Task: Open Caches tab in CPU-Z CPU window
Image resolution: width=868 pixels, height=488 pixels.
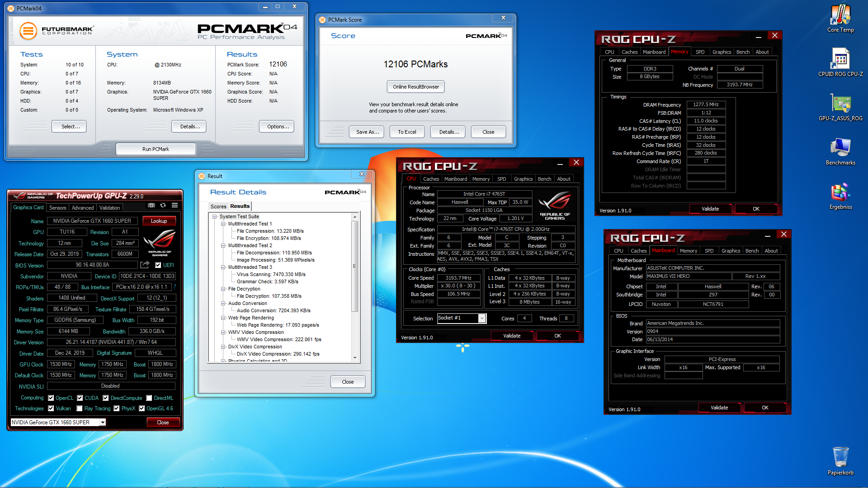Action: (x=431, y=179)
